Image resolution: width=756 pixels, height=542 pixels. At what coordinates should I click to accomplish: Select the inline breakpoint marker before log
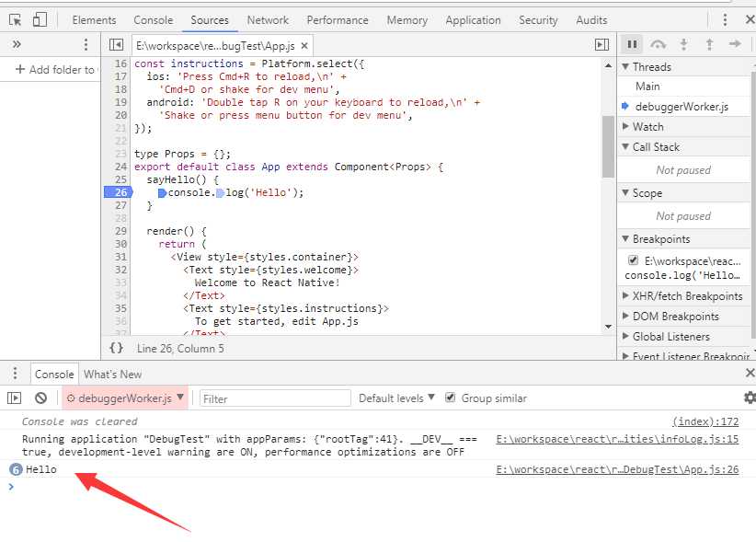[221, 193]
